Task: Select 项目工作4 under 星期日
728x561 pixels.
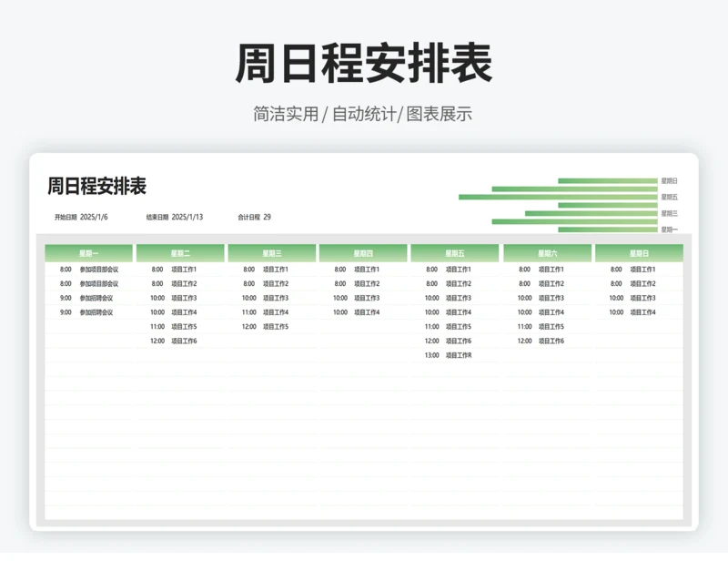Action: click(x=643, y=312)
